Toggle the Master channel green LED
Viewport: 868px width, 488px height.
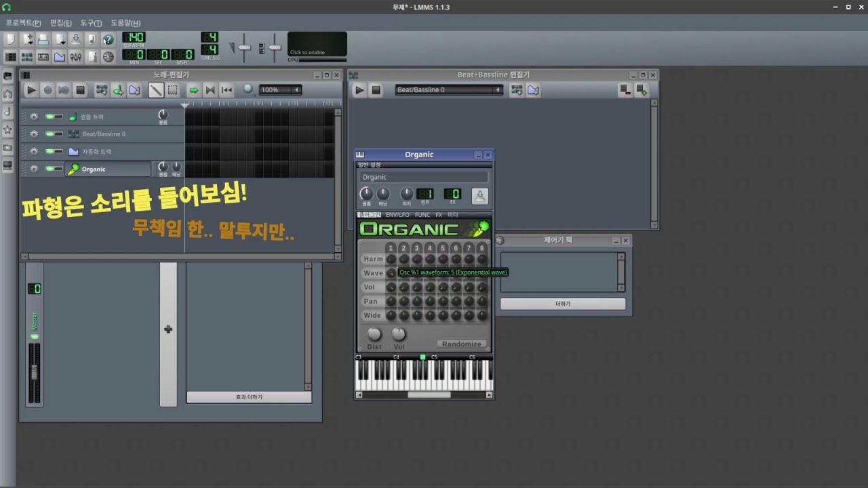coord(35,337)
